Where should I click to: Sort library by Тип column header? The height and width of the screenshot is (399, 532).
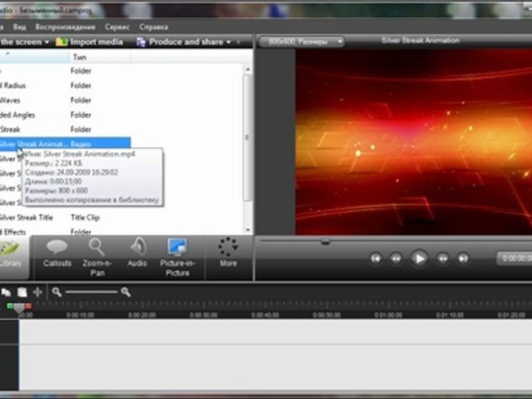click(x=100, y=57)
